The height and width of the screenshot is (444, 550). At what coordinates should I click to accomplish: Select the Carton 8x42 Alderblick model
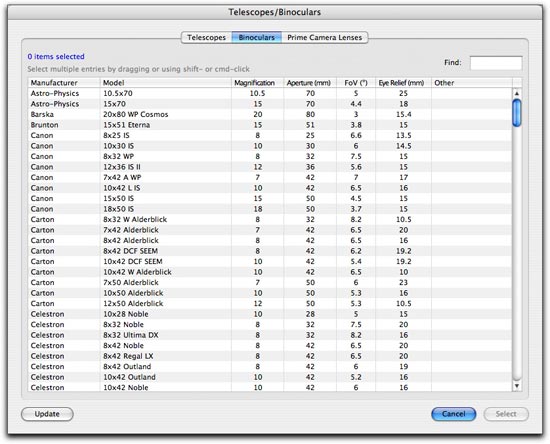tap(131, 241)
